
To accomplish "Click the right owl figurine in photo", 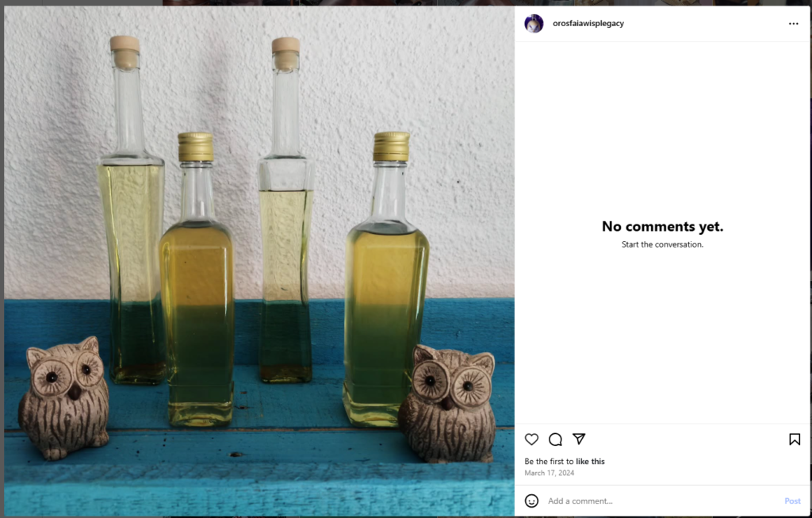I will (x=449, y=403).
